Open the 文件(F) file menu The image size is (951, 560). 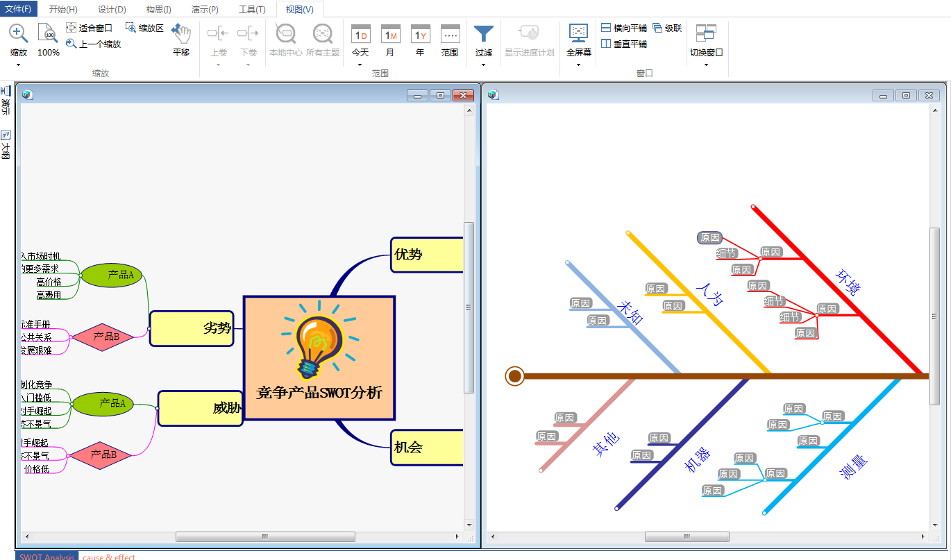(18, 9)
